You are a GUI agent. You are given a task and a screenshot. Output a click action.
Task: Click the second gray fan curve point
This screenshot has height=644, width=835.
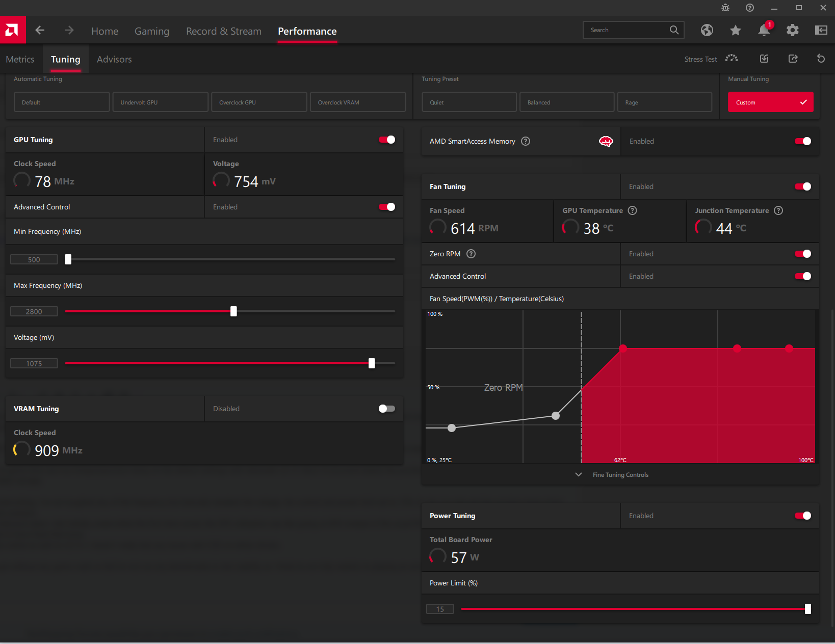coord(556,416)
